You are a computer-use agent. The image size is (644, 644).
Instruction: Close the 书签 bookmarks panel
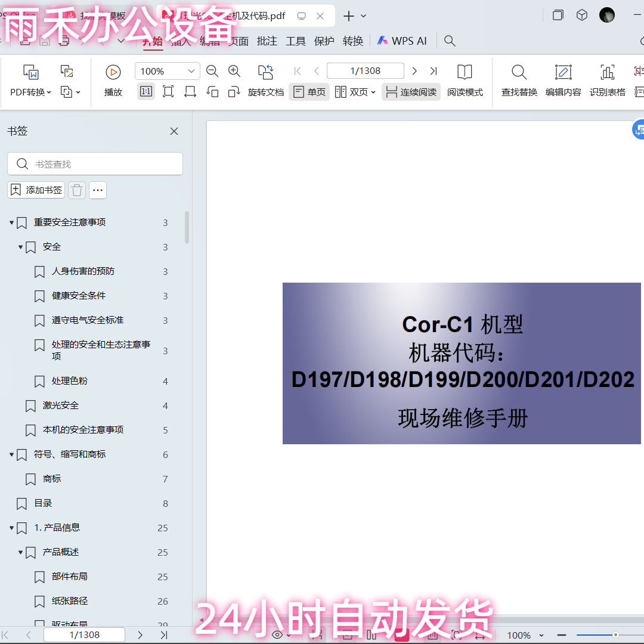tap(174, 131)
